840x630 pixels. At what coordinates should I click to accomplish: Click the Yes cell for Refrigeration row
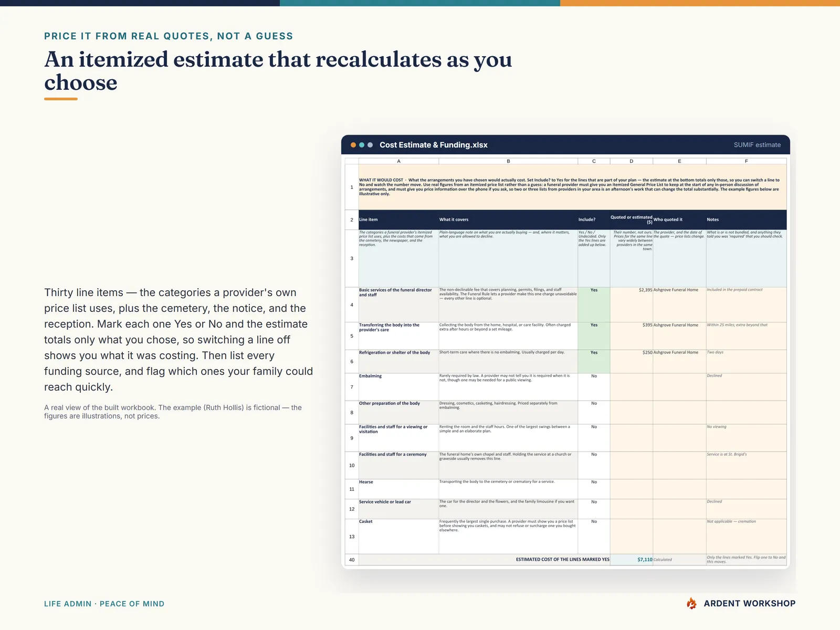point(594,361)
